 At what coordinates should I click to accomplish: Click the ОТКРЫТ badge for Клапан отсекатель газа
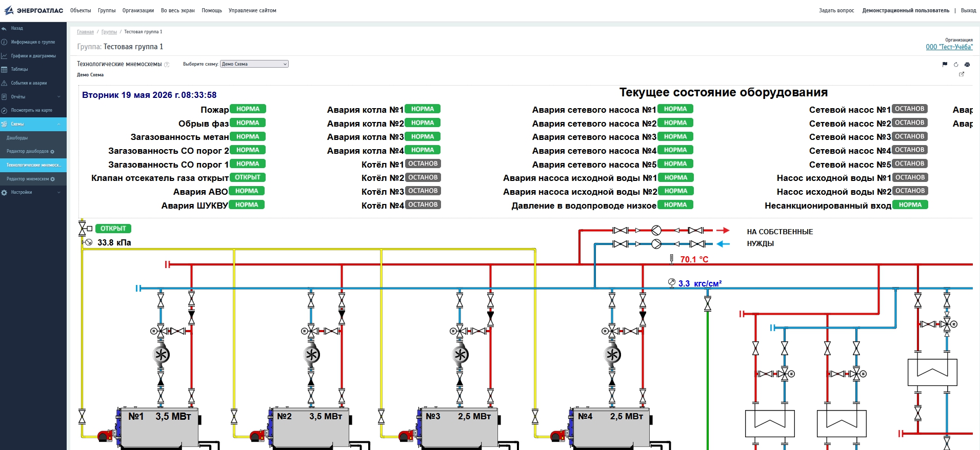(x=248, y=177)
